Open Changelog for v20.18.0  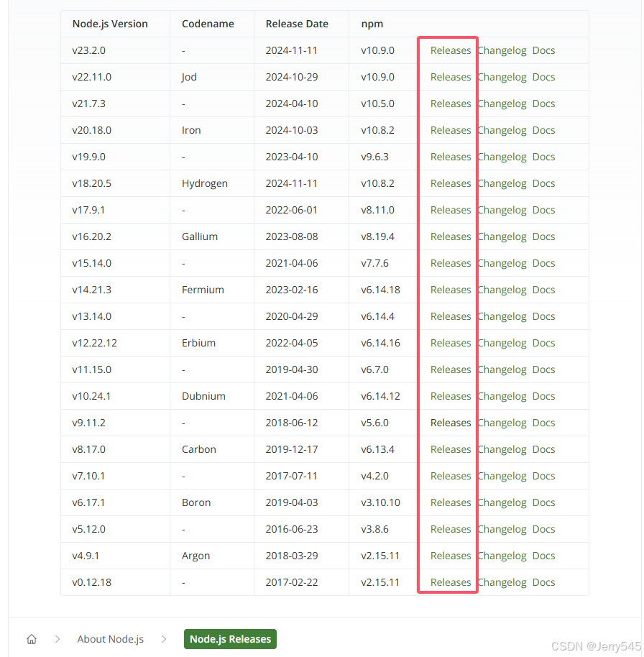502,130
